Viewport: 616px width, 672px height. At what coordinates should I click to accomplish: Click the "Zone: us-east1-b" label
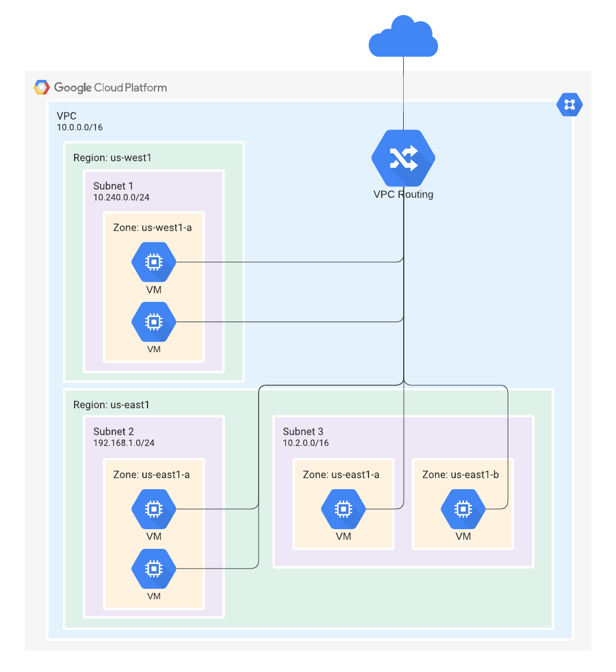tap(460, 475)
